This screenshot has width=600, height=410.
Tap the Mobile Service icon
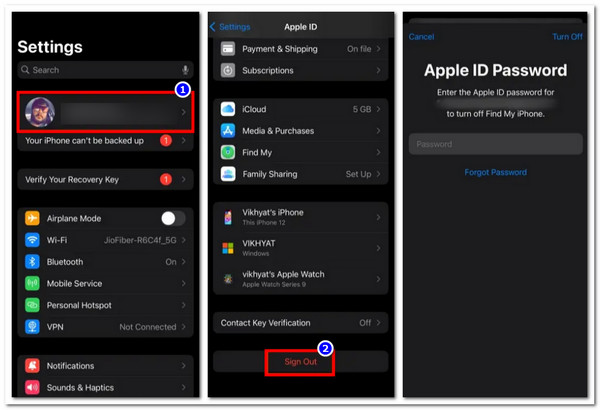coord(32,283)
